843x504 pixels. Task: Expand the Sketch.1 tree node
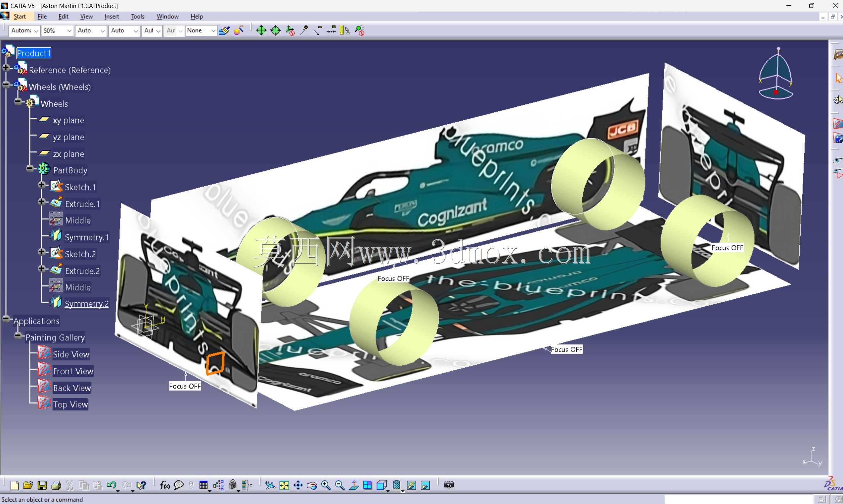(42, 185)
